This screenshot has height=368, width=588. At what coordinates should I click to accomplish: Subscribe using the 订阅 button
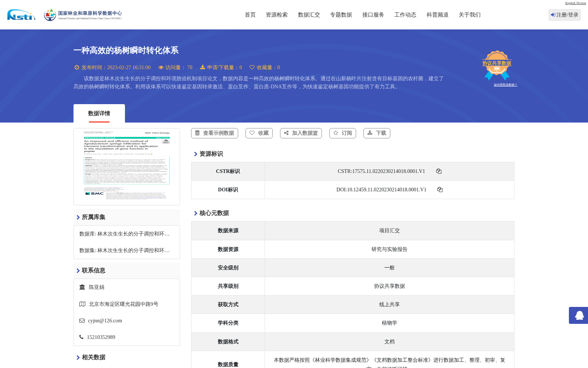pos(343,133)
